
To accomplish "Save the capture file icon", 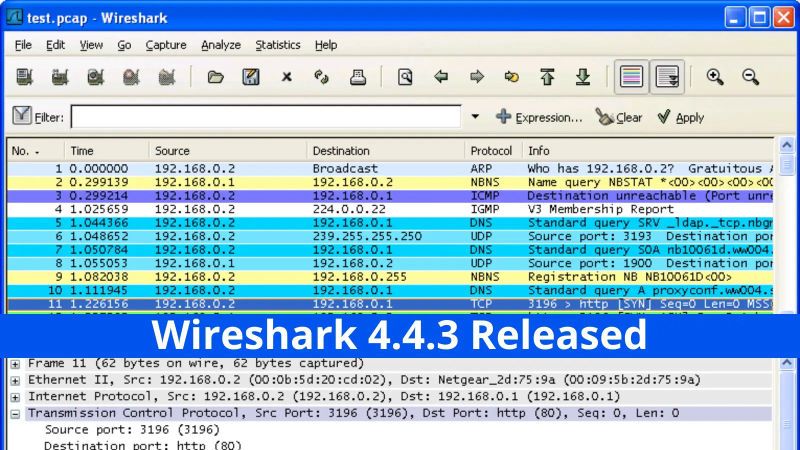I will [x=251, y=77].
